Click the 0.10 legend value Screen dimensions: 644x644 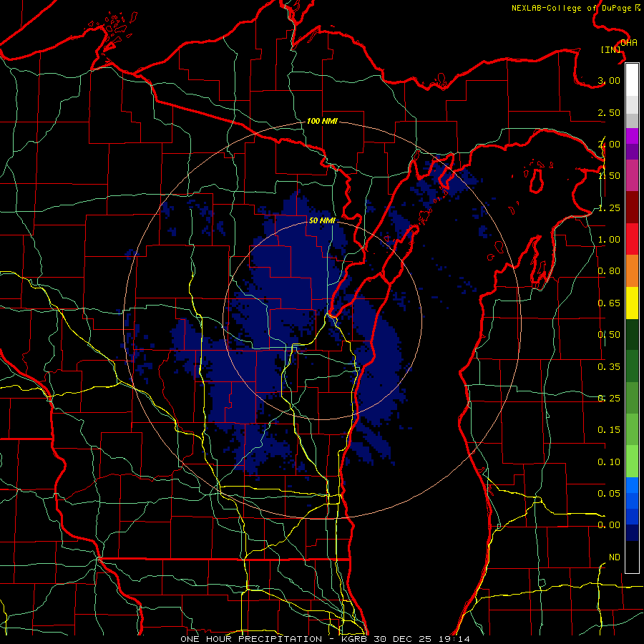pos(609,462)
